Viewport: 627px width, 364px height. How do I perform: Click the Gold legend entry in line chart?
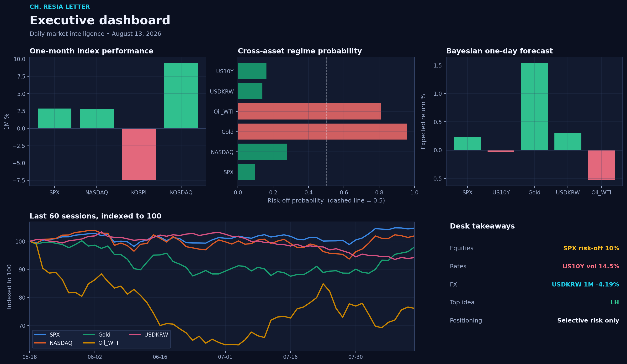[97, 335]
